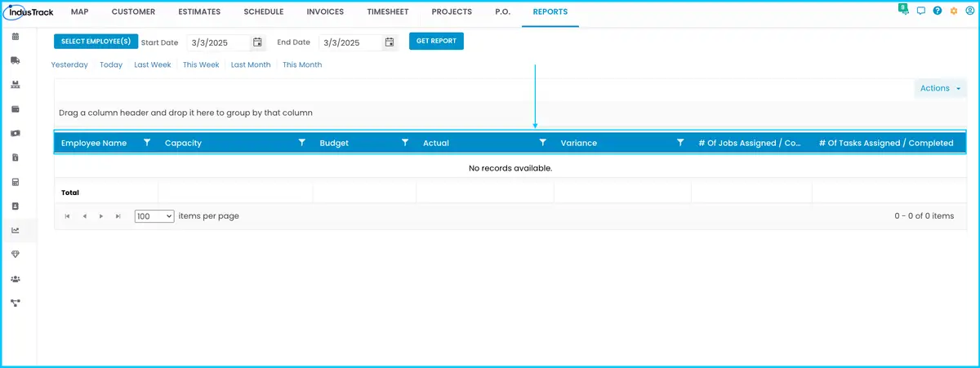Click the truck icon in the left sidebar

point(16,60)
